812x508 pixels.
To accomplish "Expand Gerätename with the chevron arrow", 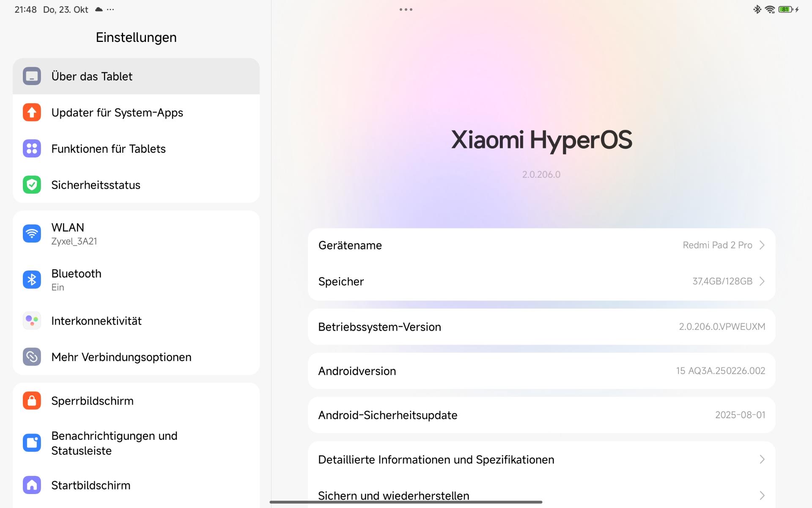I will click(x=762, y=245).
